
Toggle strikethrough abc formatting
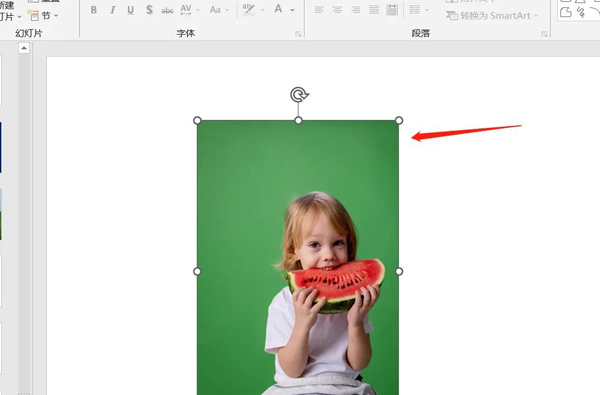[x=167, y=10]
